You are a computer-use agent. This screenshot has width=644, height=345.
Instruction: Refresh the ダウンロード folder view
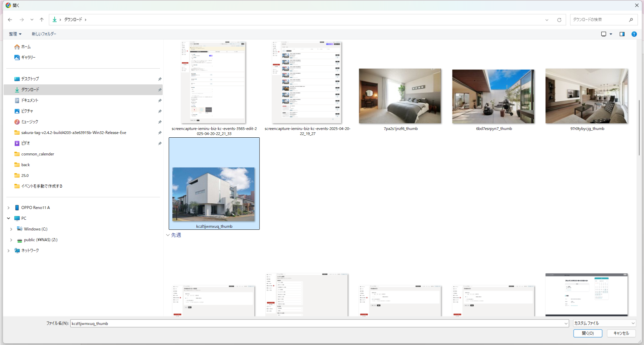(x=559, y=20)
